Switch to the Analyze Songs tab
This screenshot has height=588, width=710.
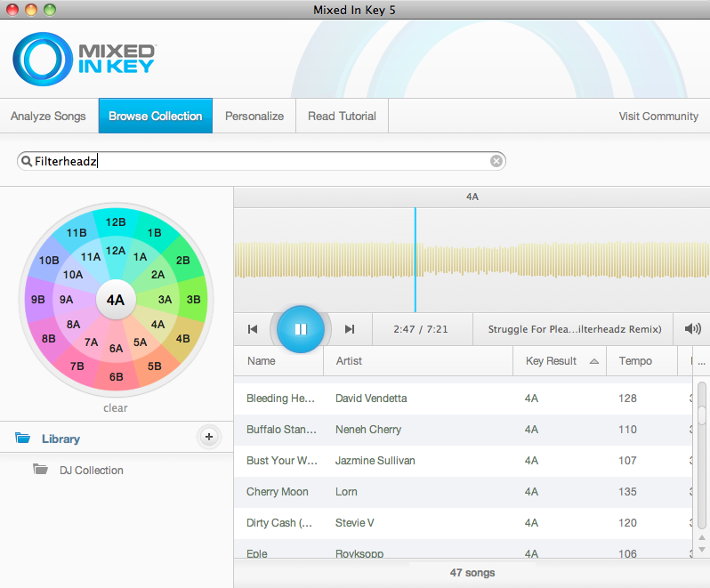(x=48, y=116)
